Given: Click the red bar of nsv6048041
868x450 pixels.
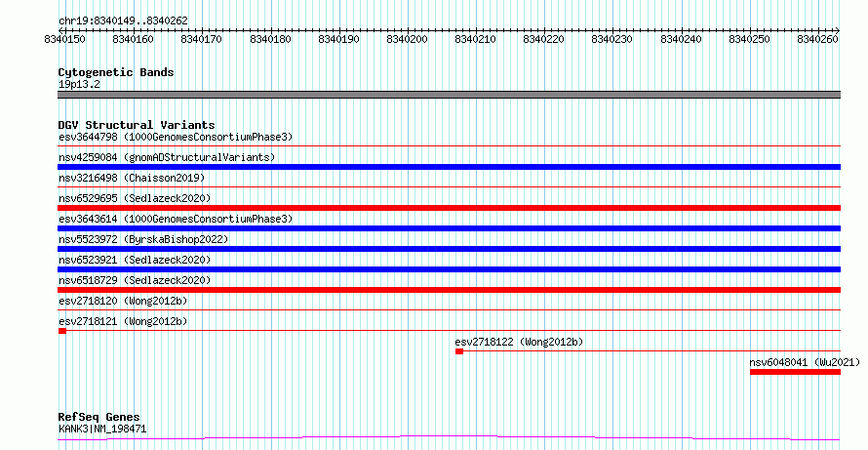Looking at the screenshot, I should [x=796, y=372].
